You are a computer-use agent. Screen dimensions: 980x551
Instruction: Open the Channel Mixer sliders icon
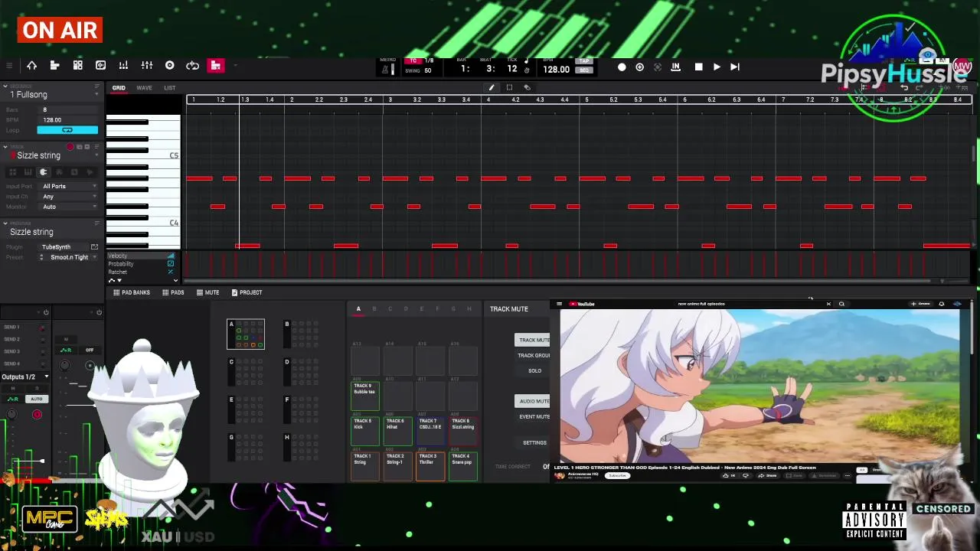point(147,66)
